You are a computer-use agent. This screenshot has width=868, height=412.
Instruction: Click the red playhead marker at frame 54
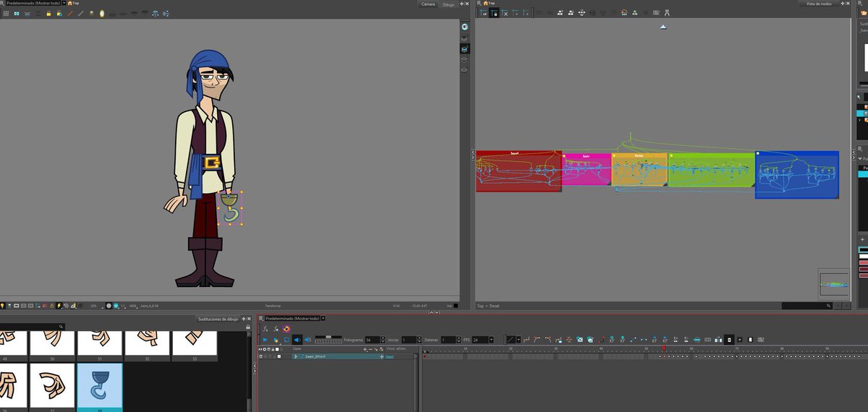click(663, 349)
